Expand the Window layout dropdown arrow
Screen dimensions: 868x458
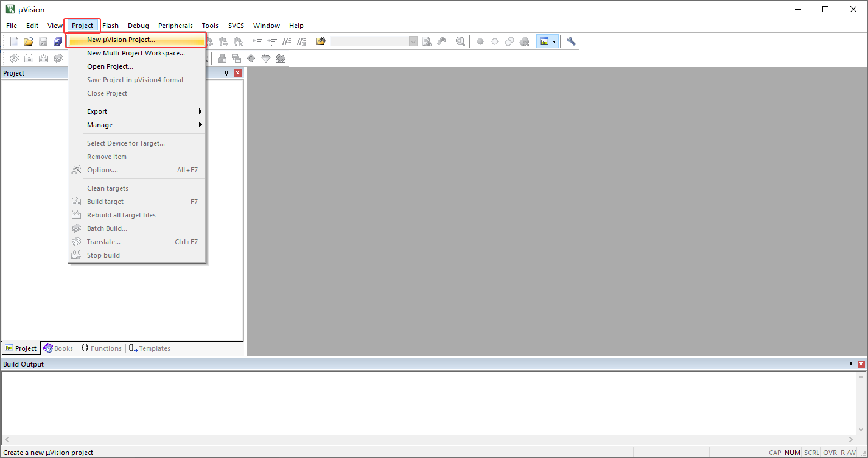point(555,41)
